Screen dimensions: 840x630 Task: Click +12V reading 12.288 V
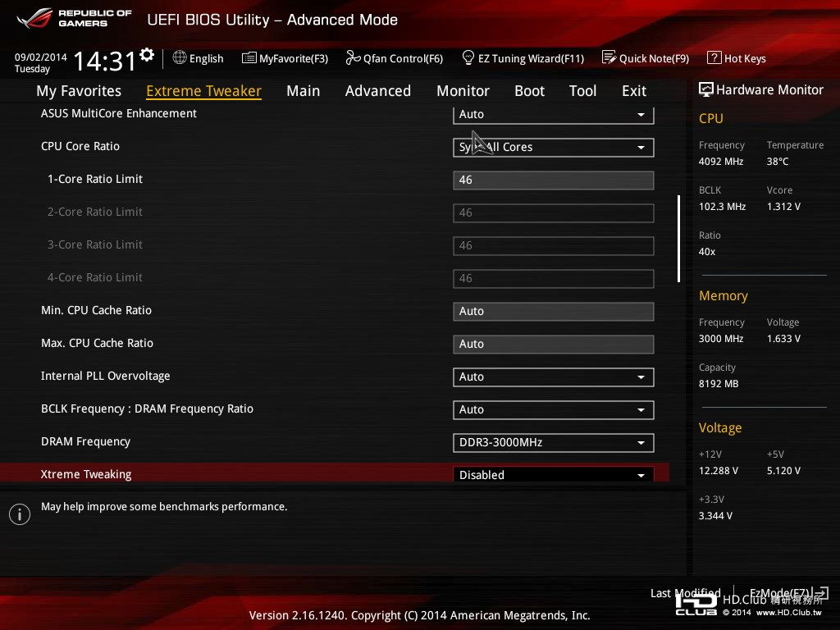pyautogui.click(x=719, y=471)
